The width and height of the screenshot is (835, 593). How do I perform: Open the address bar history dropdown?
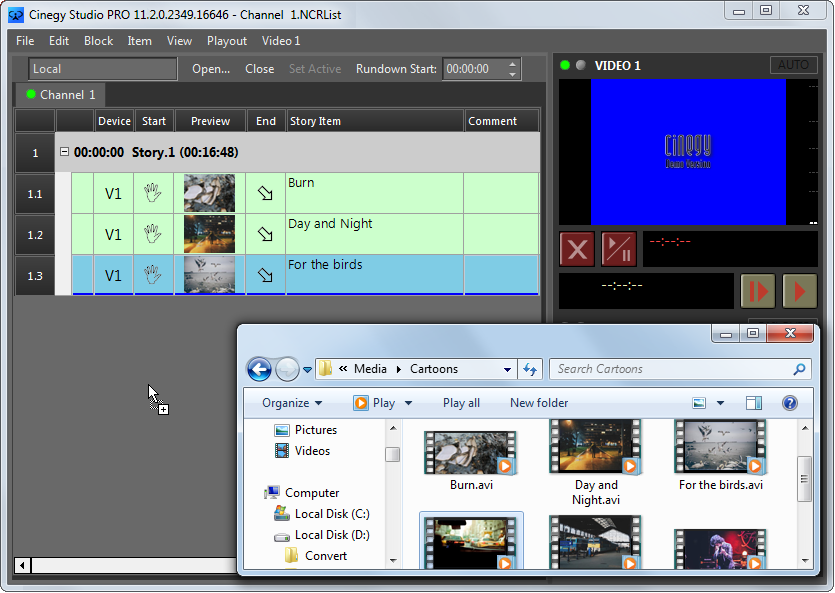click(x=507, y=369)
